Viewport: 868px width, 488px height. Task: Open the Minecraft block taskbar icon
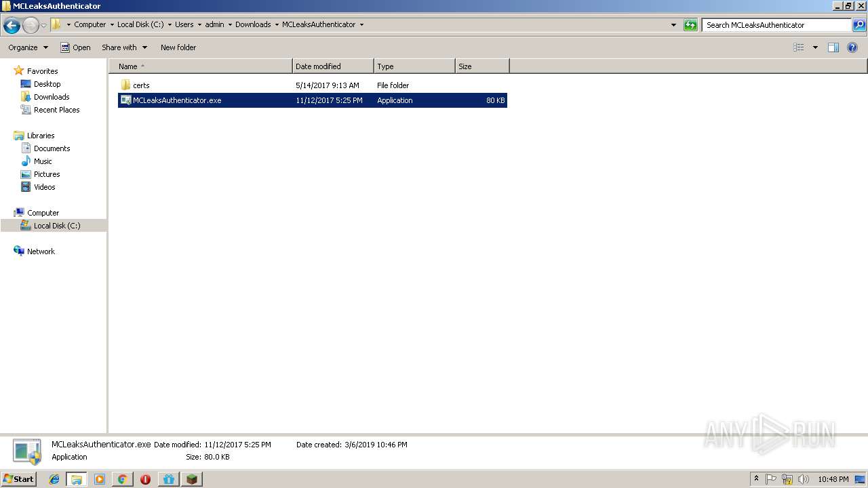pos(192,479)
